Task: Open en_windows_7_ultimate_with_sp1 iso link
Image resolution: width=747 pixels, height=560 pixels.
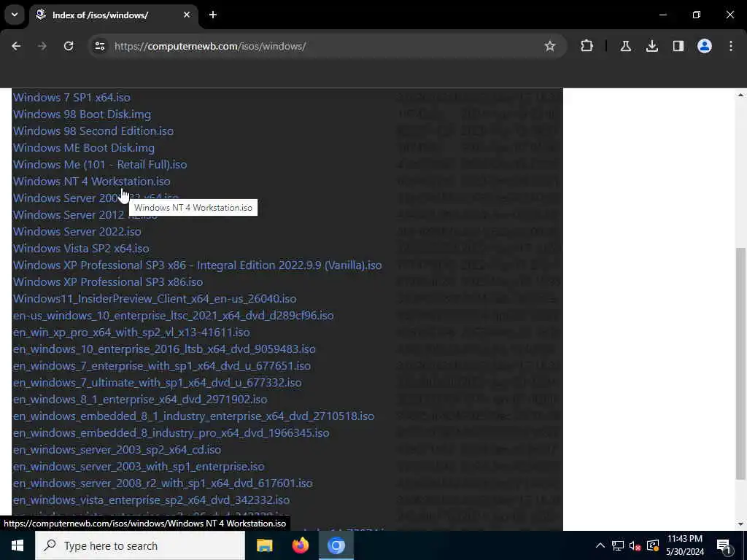Action: tap(158, 382)
